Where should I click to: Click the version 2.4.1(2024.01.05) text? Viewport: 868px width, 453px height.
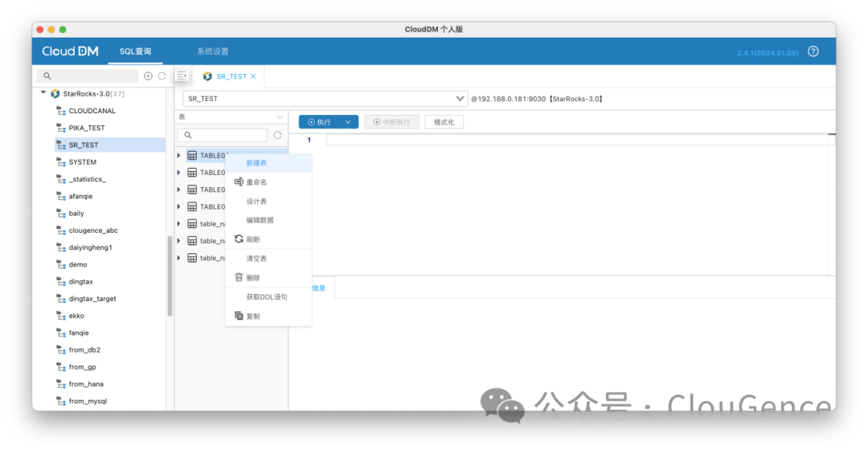tap(768, 53)
